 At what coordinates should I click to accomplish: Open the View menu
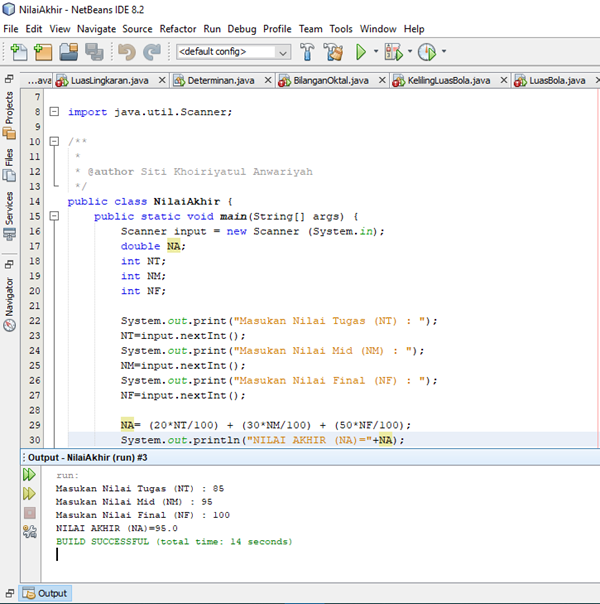[60, 29]
